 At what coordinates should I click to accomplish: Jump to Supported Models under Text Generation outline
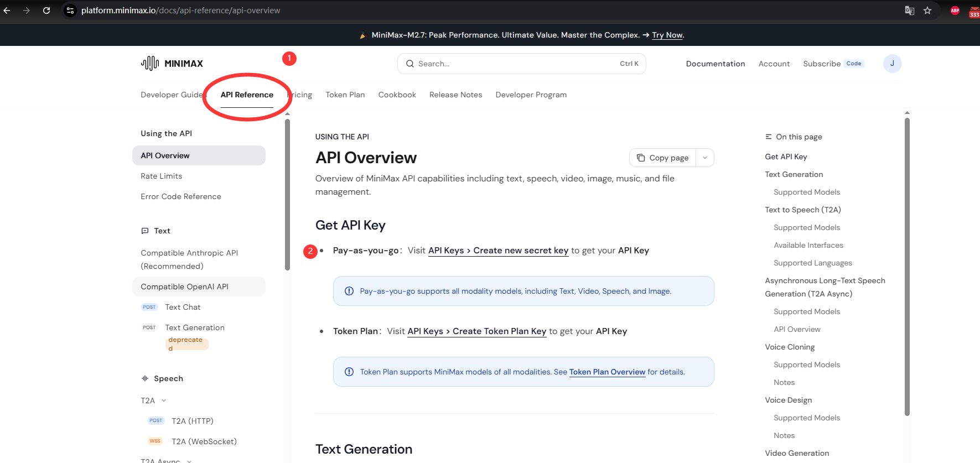(807, 192)
